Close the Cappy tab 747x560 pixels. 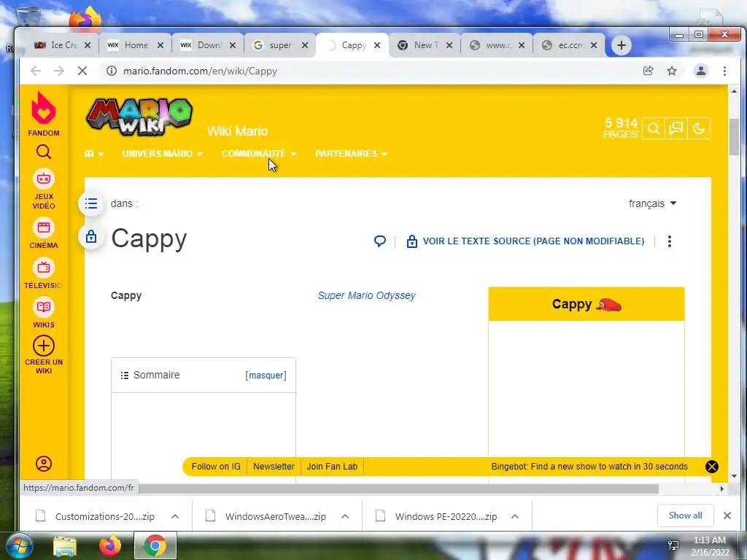[377, 45]
